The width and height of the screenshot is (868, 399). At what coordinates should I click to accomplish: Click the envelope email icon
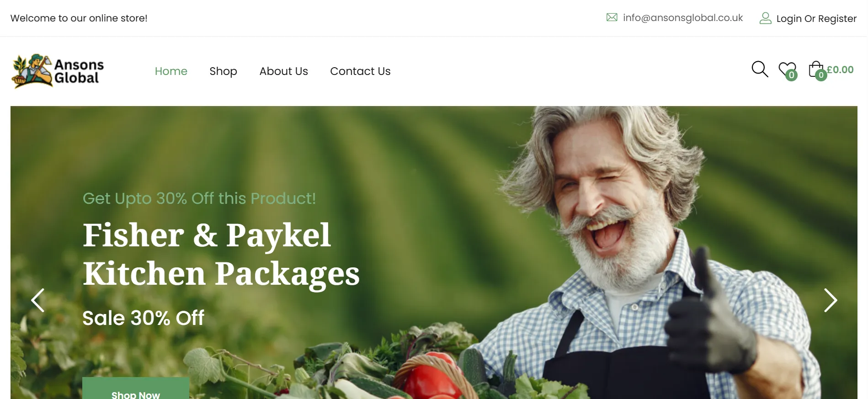(x=612, y=17)
